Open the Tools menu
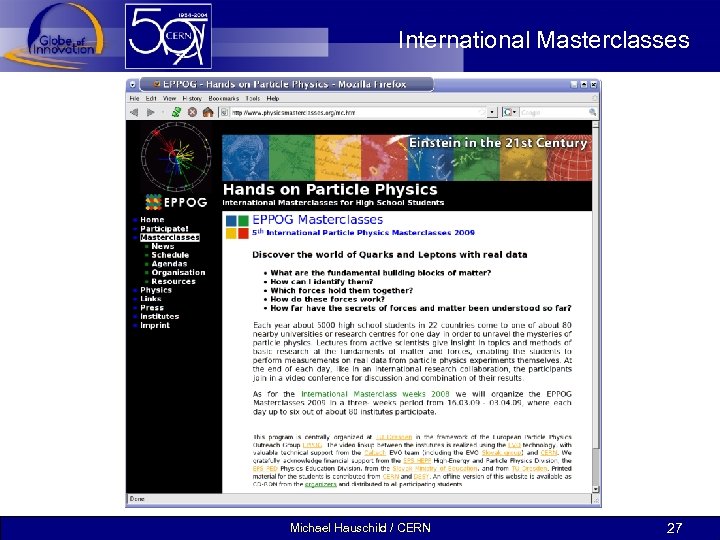Image resolution: width=720 pixels, height=540 pixels. (253, 98)
